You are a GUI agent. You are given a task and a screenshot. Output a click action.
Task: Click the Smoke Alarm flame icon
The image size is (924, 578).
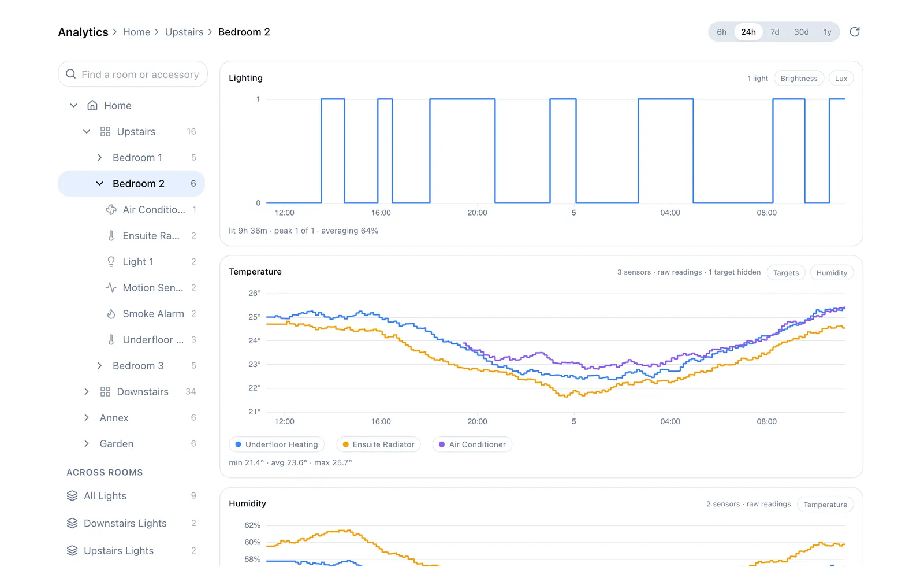[111, 314]
